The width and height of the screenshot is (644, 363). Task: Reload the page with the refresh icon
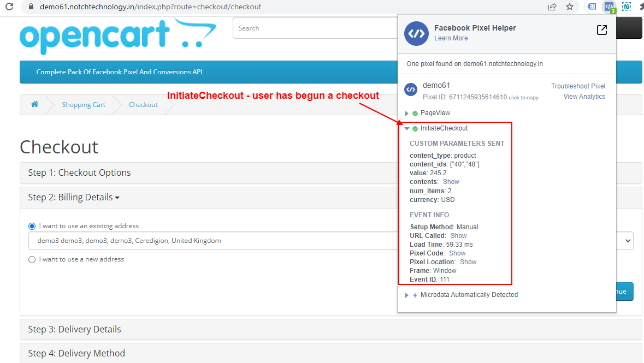[x=9, y=7]
